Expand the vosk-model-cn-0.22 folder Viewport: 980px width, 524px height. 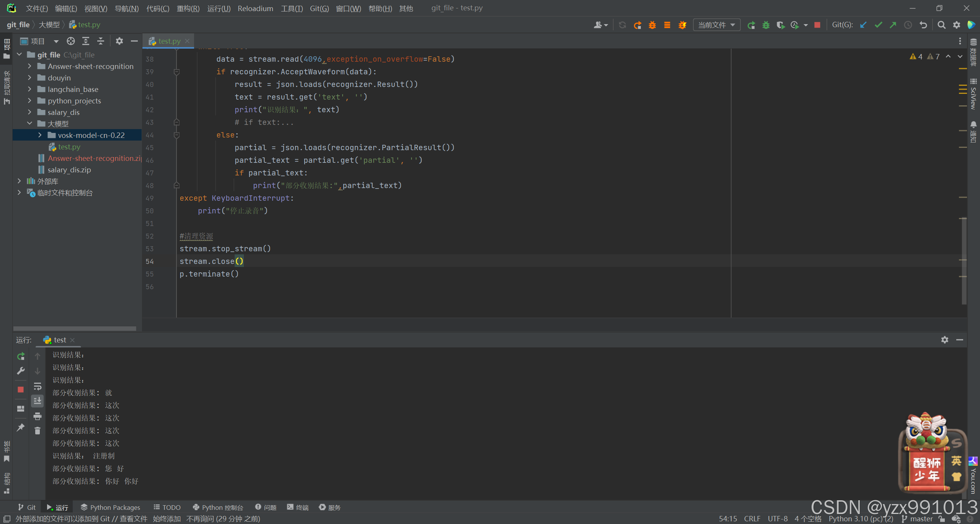[40, 135]
